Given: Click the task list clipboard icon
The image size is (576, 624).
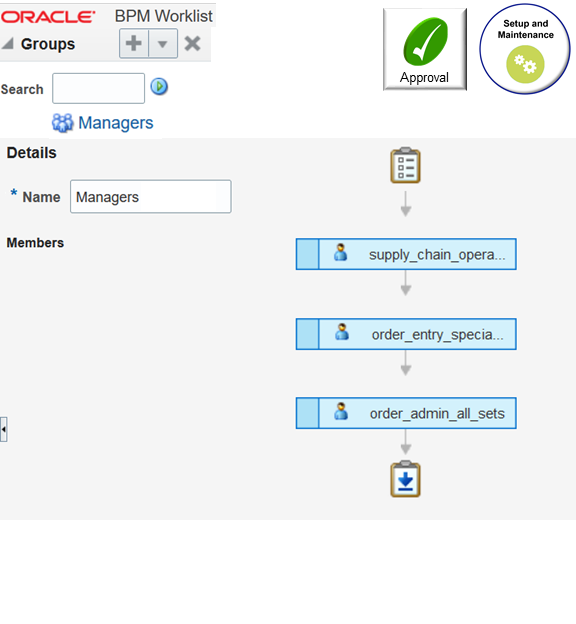Looking at the screenshot, I should click(x=405, y=165).
